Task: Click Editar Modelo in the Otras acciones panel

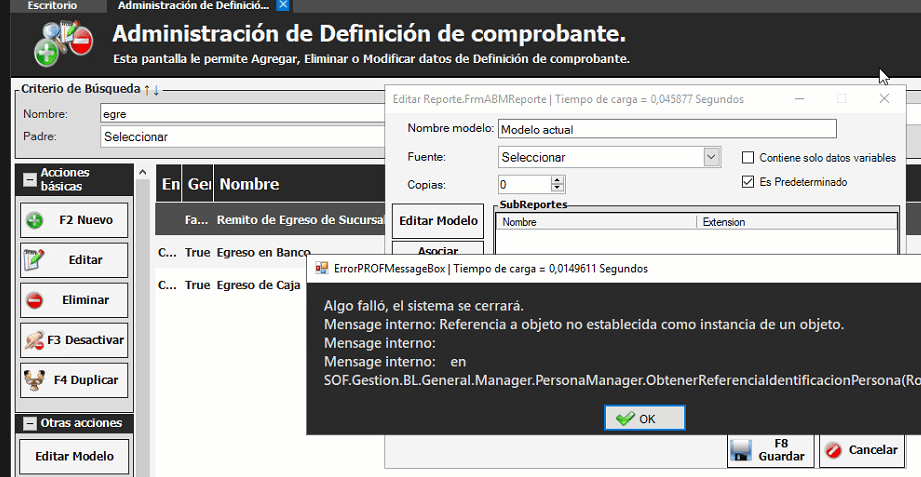Action: tap(75, 457)
